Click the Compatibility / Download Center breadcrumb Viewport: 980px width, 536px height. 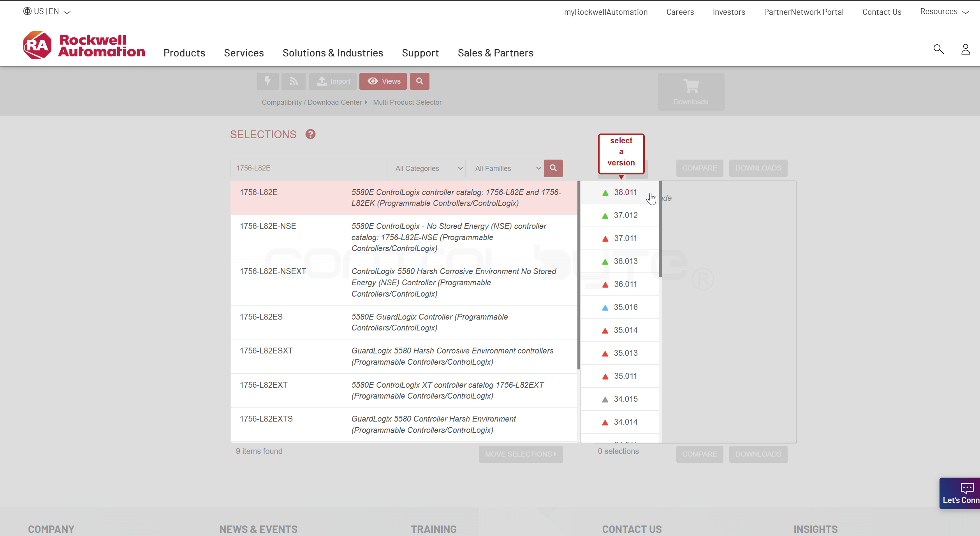(x=311, y=102)
